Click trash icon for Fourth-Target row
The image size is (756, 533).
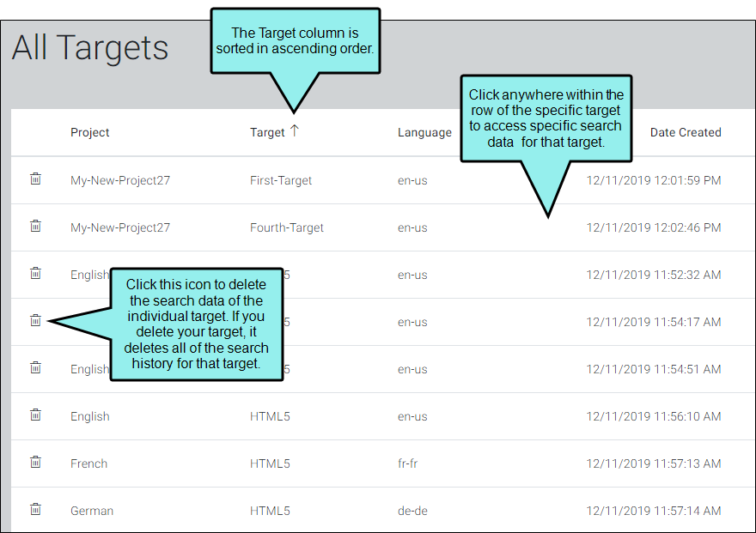coord(36,226)
